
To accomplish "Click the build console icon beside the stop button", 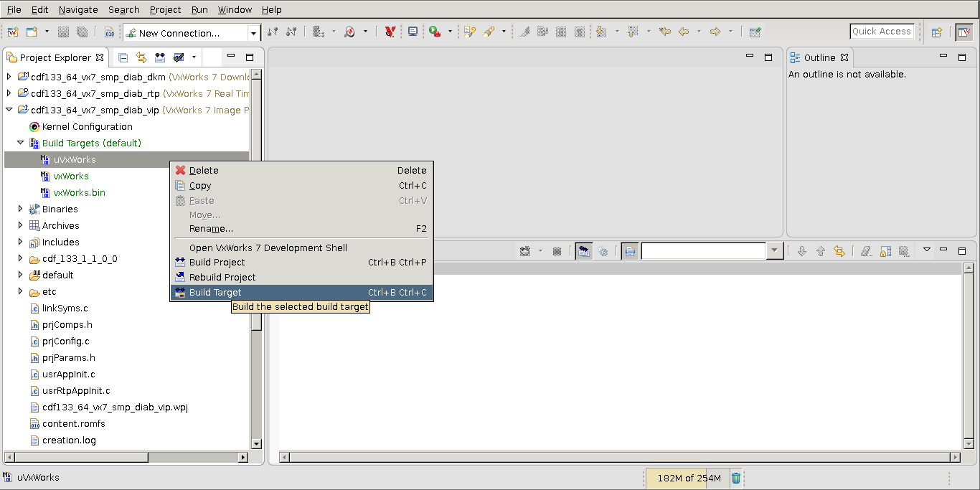I will click(x=525, y=251).
